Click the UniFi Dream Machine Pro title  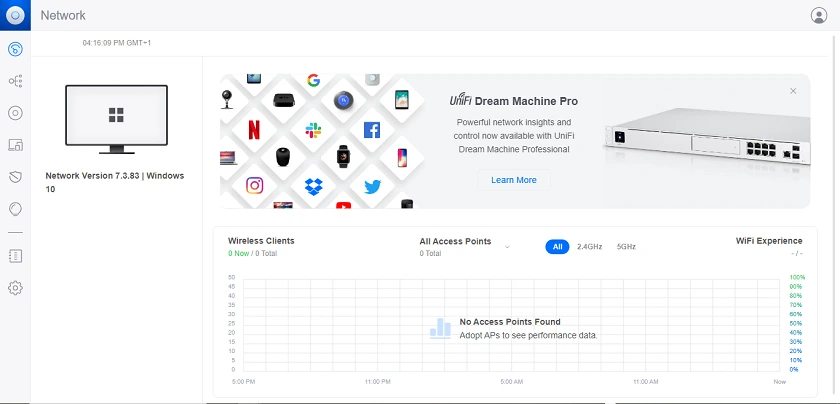[514, 101]
